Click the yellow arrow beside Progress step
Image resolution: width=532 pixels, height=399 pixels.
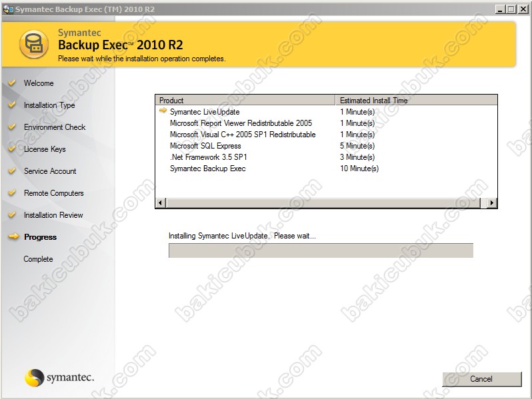[x=14, y=236]
